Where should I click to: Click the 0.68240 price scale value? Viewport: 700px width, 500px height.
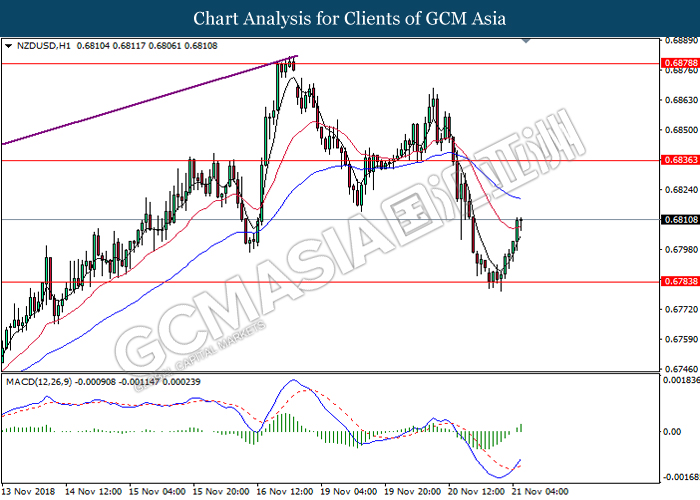[681, 190]
